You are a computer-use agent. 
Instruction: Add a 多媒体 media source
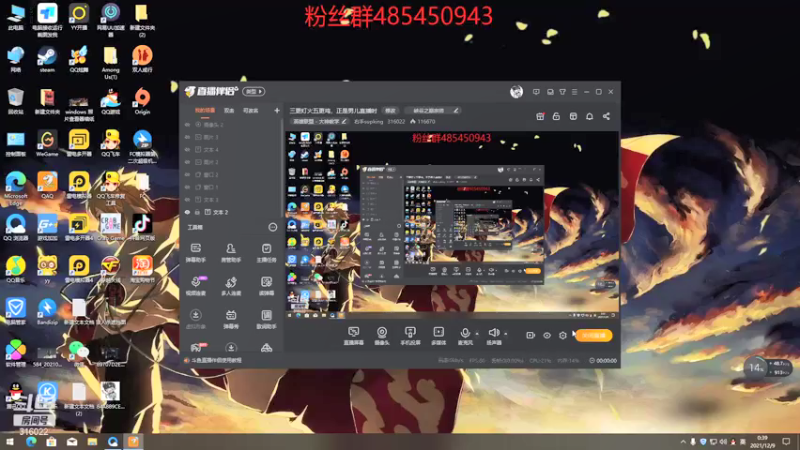click(438, 336)
